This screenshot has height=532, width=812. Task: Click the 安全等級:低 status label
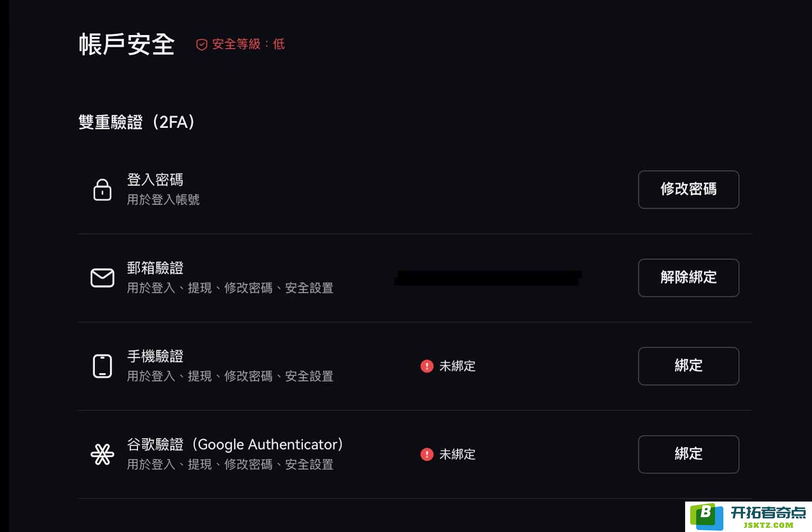tap(248, 44)
